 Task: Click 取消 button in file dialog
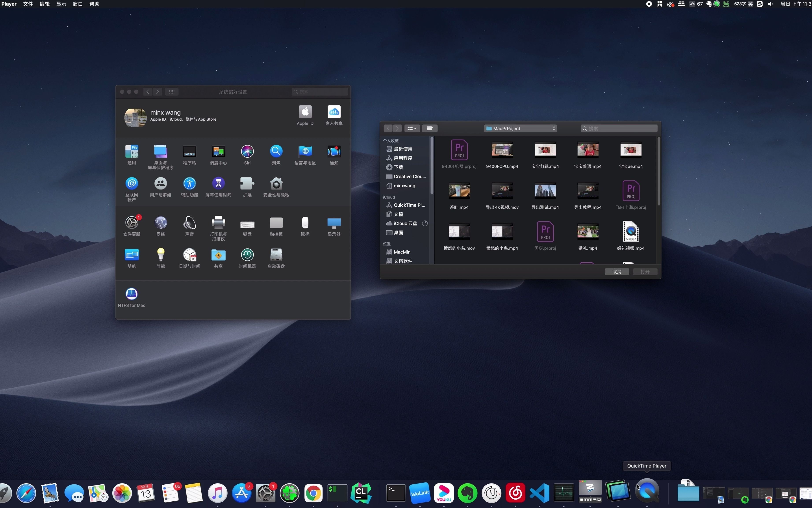click(617, 271)
